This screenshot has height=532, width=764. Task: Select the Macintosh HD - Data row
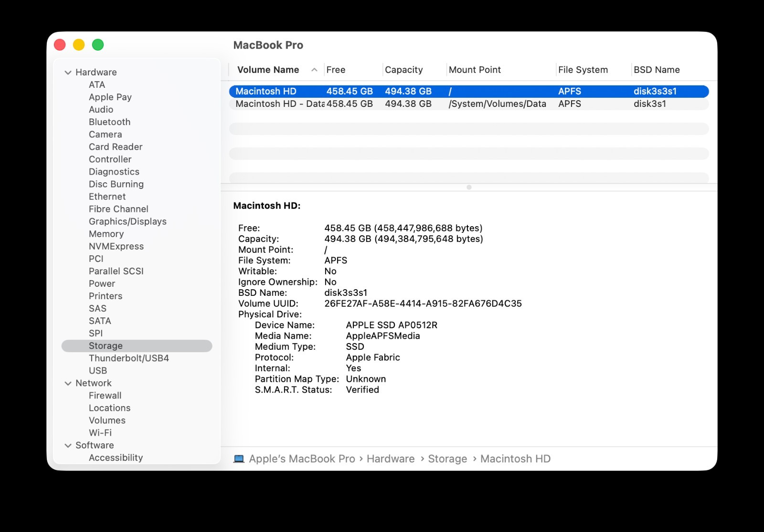coord(469,104)
